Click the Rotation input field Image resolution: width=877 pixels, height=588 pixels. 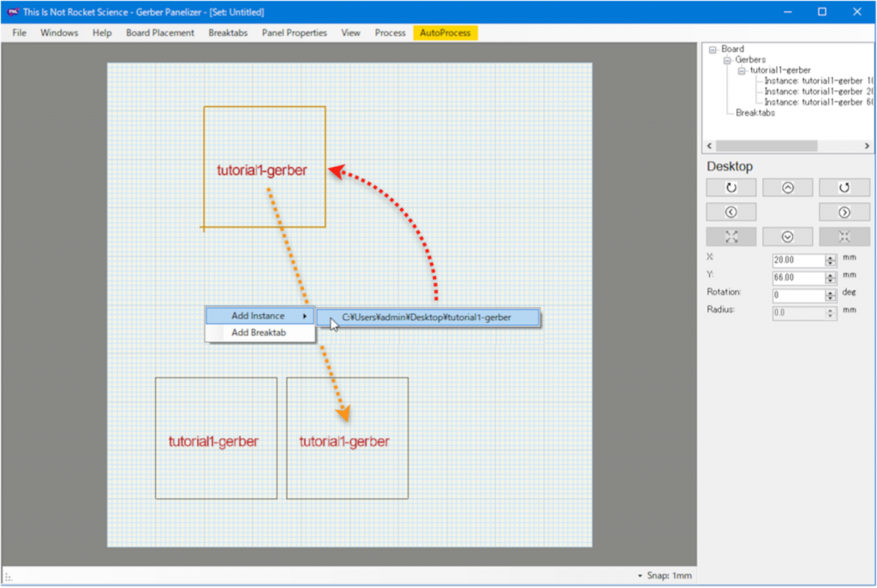(x=799, y=295)
